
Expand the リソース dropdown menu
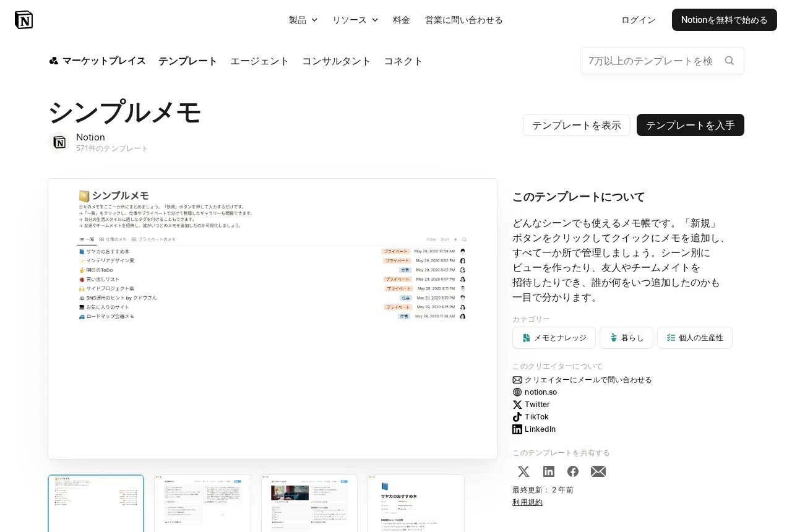(x=355, y=20)
